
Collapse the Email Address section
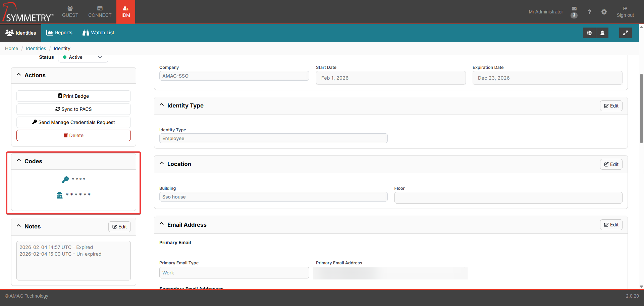162,224
